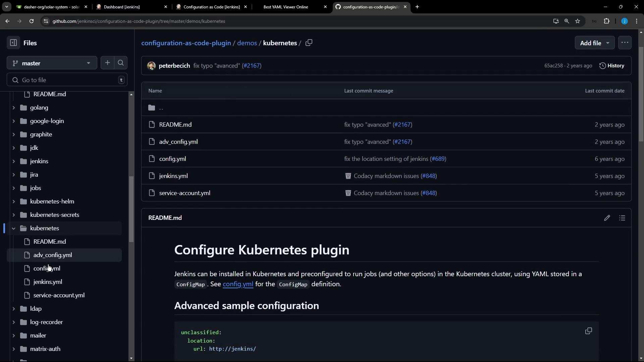Copy the kubernetes directory path

coord(309,43)
